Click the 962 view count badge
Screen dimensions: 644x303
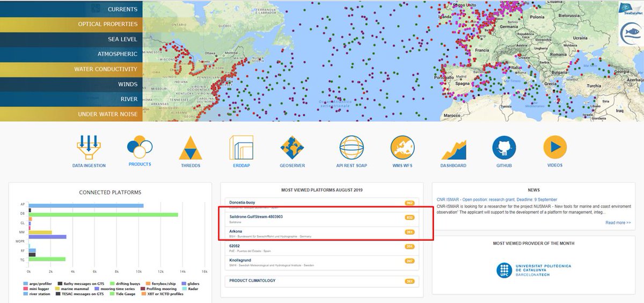(410, 203)
